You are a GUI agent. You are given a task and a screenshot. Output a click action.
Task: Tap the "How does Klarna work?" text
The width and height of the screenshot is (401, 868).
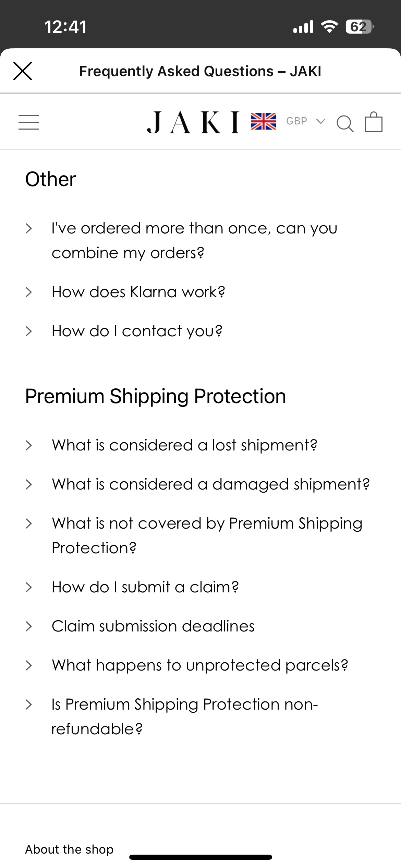tap(138, 292)
